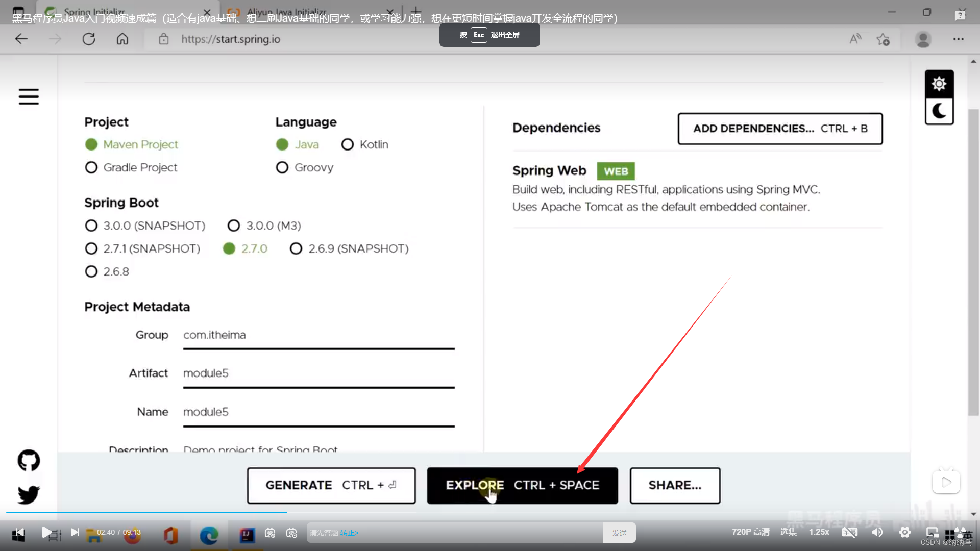Viewport: 980px width, 551px height.
Task: Choose Kotlin language option
Action: click(x=348, y=144)
